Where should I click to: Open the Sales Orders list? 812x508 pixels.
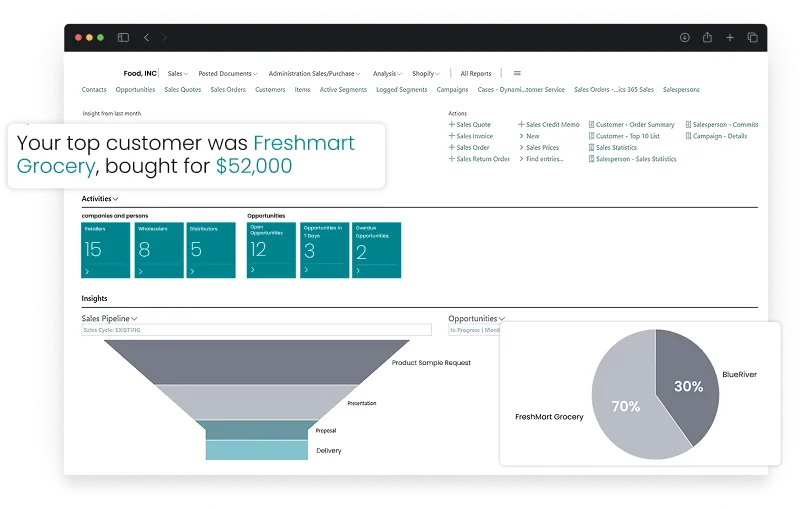click(x=228, y=90)
